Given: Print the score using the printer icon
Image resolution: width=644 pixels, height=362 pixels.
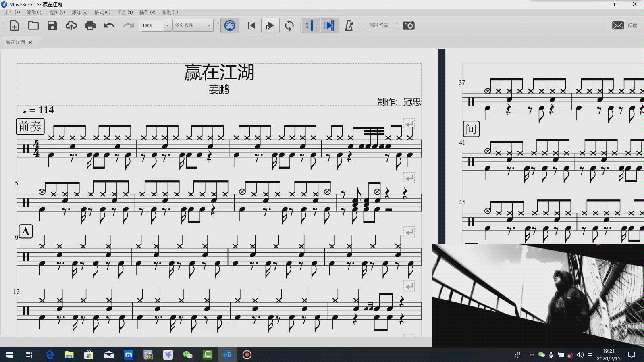Looking at the screenshot, I should [x=90, y=25].
